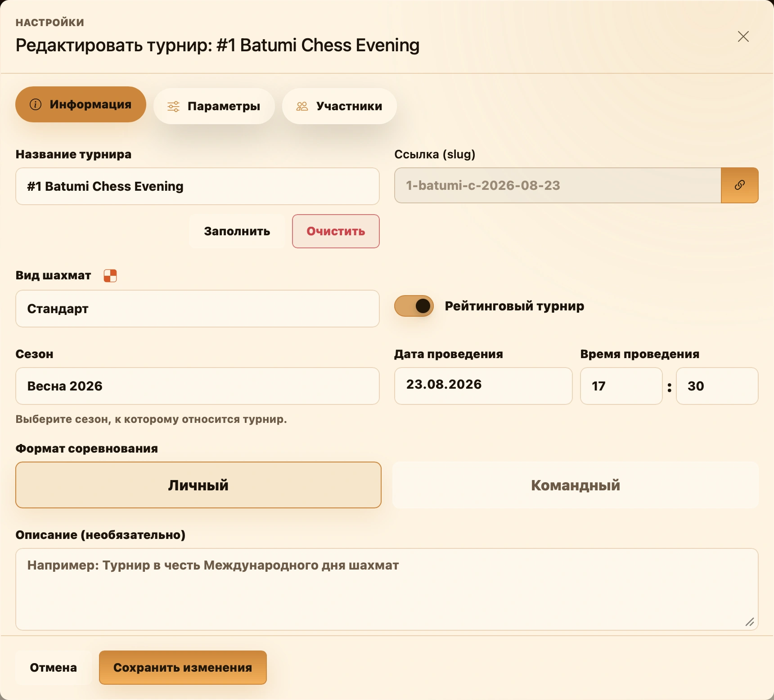774x700 pixels.
Task: Open the minutes selector showing 30
Action: pos(717,386)
